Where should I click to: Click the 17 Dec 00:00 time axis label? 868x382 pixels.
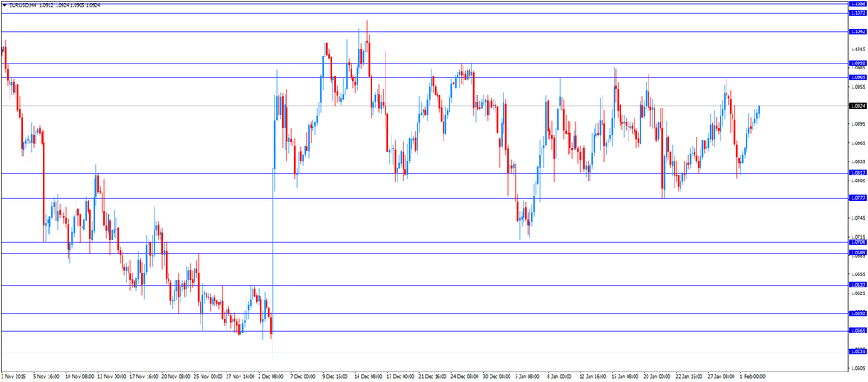[x=399, y=376]
